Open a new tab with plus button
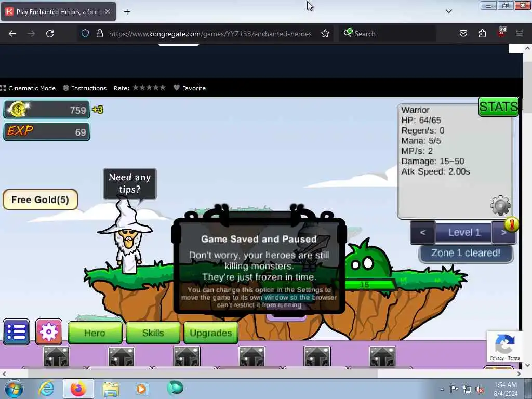Viewport: 532px width, 399px height. [127, 12]
